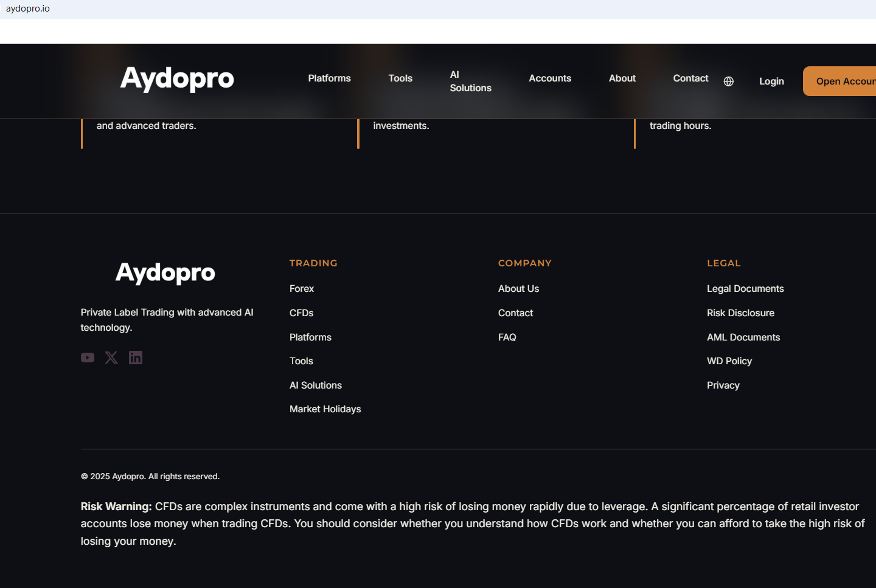Screen dimensions: 876x588
Task: Open the LinkedIn social icon
Action: coord(136,358)
